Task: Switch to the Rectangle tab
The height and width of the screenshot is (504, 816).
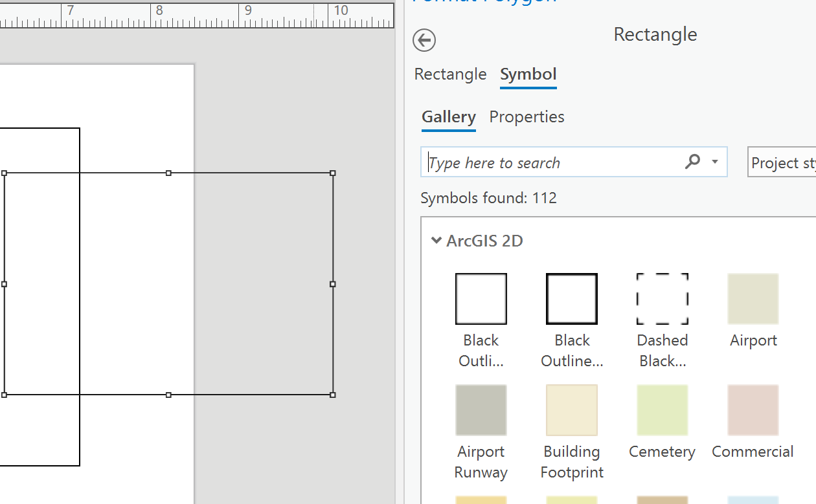Action: pyautogui.click(x=450, y=74)
